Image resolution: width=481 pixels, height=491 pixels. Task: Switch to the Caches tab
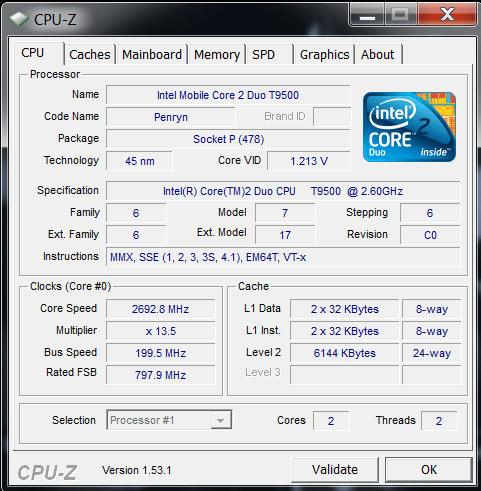click(x=90, y=54)
